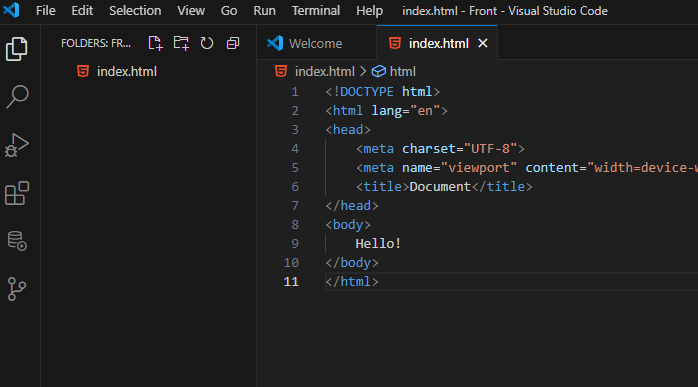Click the New Folder icon in explorer

coord(181,43)
